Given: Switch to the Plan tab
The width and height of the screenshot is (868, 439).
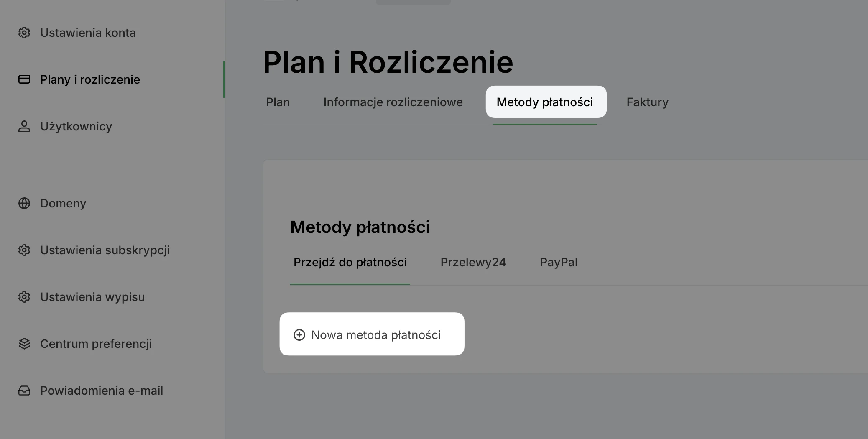Looking at the screenshot, I should [278, 102].
